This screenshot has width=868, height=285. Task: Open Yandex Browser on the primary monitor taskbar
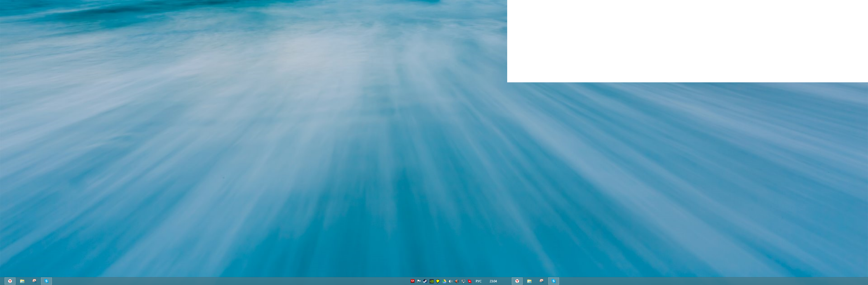point(10,281)
